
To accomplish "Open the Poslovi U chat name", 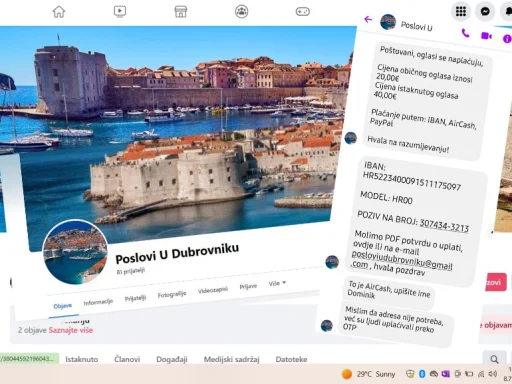I will (416, 26).
